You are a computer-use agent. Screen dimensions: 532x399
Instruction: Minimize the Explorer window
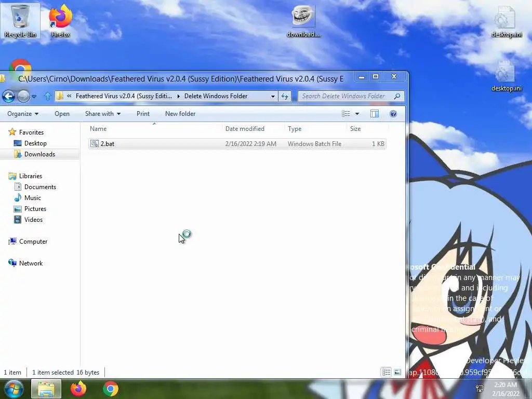pos(362,77)
